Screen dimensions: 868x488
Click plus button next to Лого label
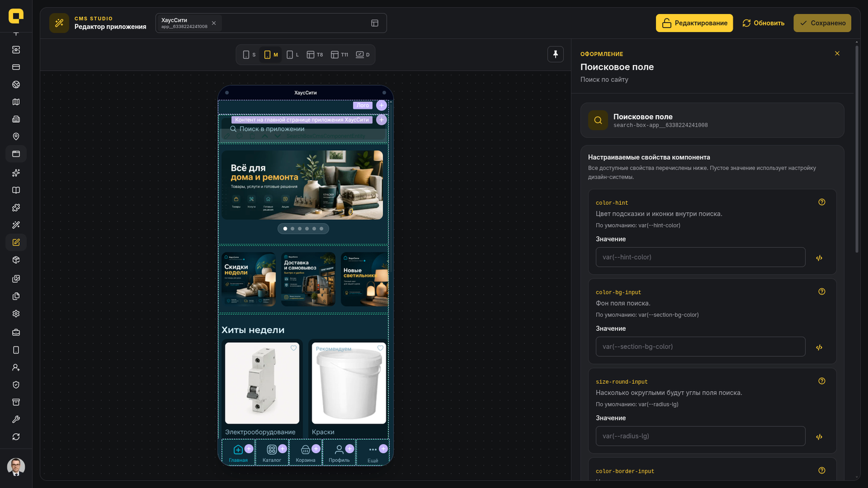click(382, 105)
